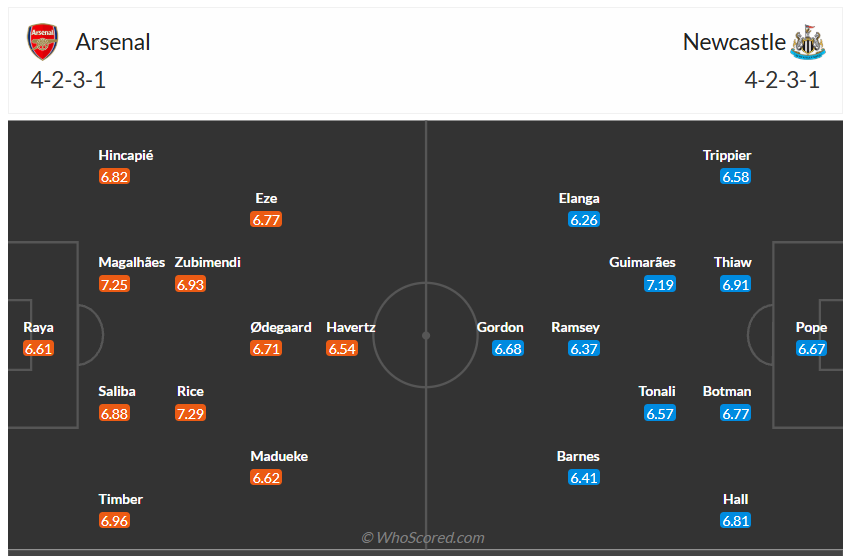The image size is (851, 556).
Task: Click player Trippier's name
Action: 727,155
